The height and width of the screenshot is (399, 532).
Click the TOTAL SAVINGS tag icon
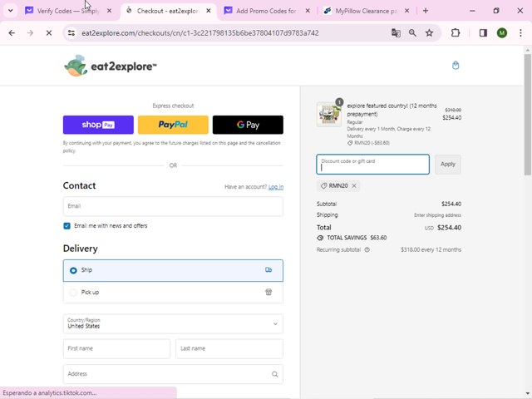pos(320,238)
